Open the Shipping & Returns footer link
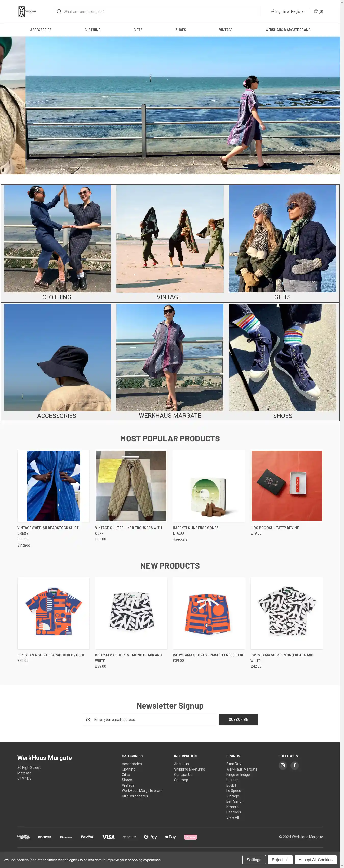The width and height of the screenshot is (344, 868). (190, 769)
